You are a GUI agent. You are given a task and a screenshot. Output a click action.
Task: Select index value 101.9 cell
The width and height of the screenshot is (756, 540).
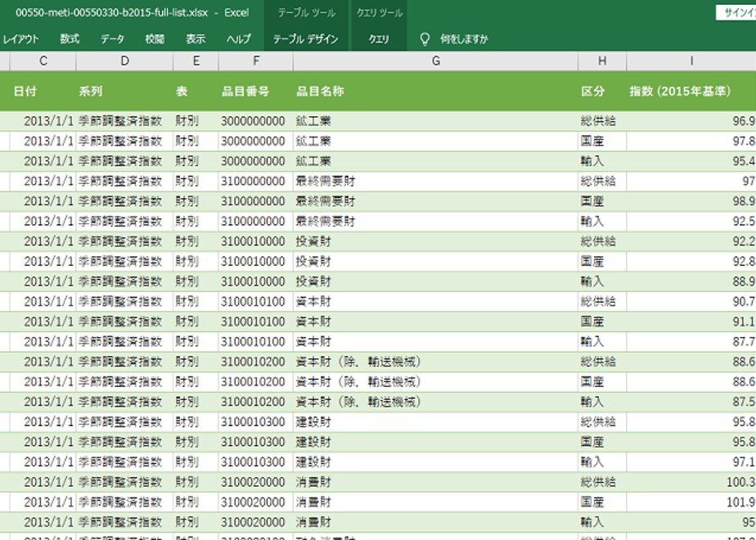tap(691, 502)
